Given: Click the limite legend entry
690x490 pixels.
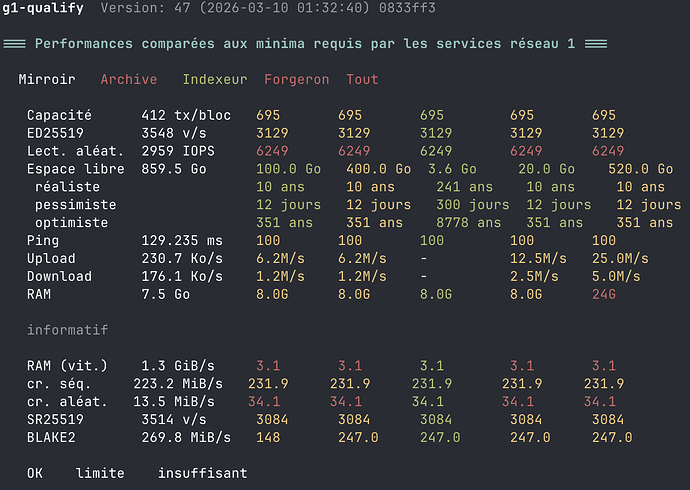Looking at the screenshot, I should click(x=101, y=473).
